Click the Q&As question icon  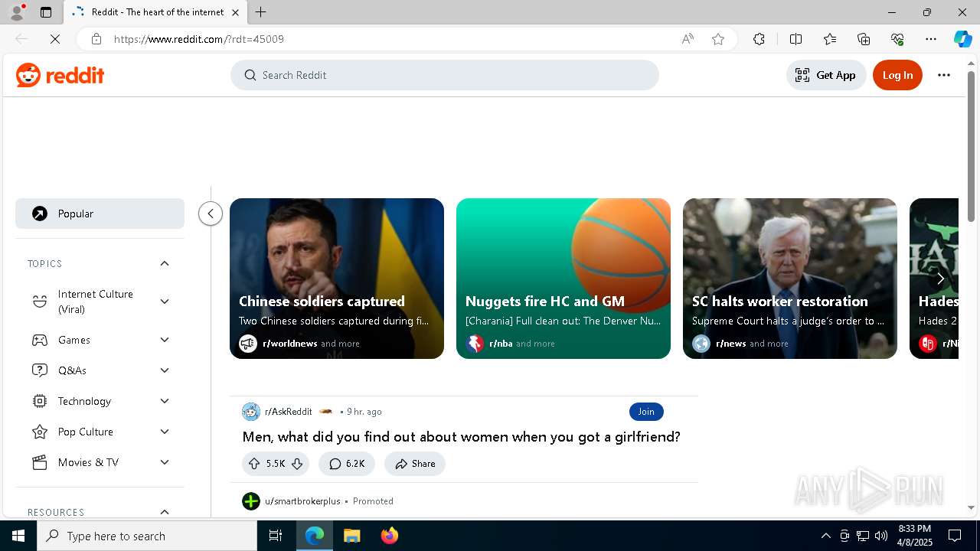click(x=40, y=370)
